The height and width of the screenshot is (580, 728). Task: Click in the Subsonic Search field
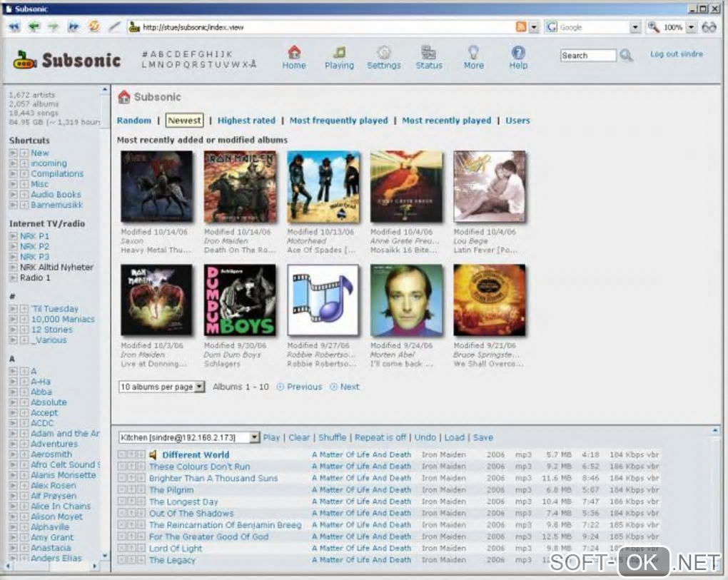[x=588, y=55]
